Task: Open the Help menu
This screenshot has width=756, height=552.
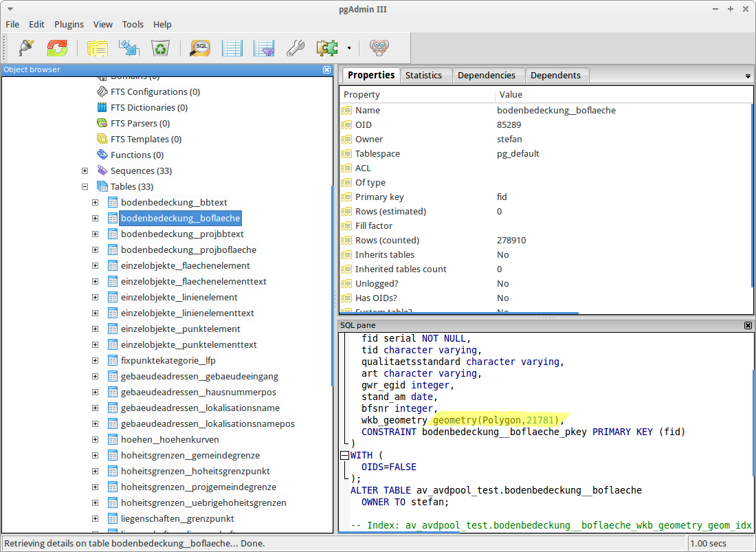Action: click(162, 24)
